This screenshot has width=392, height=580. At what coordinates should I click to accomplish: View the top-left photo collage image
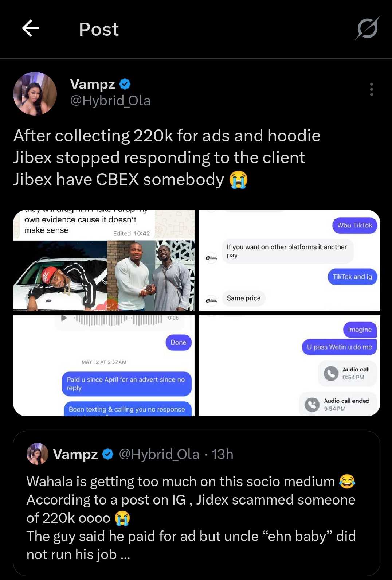tap(104, 260)
